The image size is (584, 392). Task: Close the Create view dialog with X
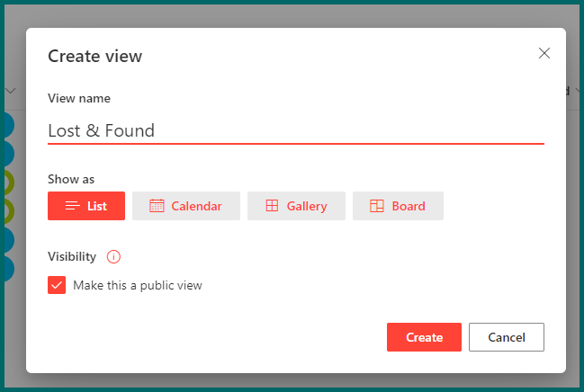(x=544, y=53)
